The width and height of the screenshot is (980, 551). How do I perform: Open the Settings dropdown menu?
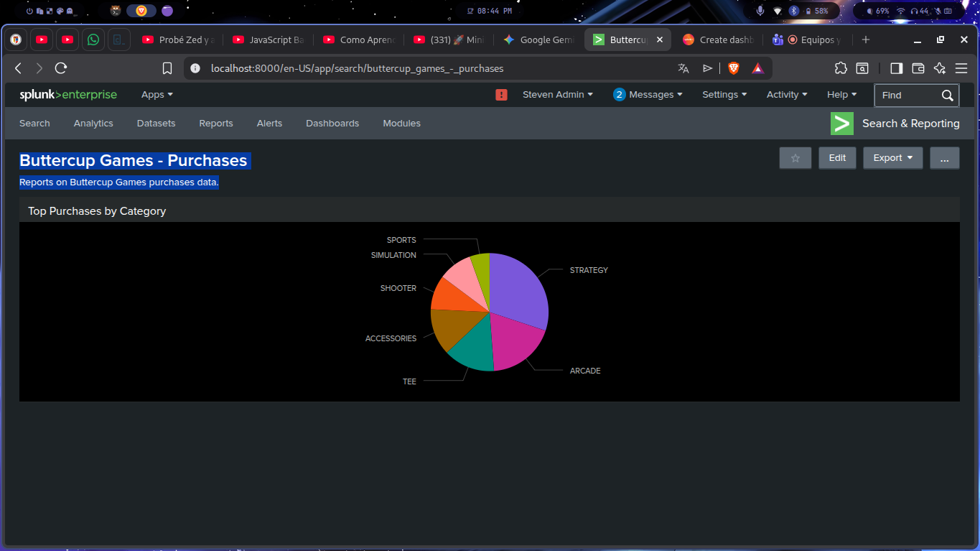click(x=724, y=95)
